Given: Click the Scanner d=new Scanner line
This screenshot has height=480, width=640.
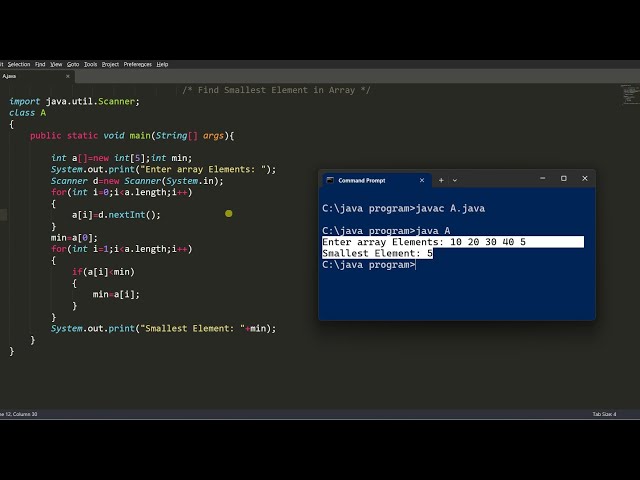Looking at the screenshot, I should [137, 181].
